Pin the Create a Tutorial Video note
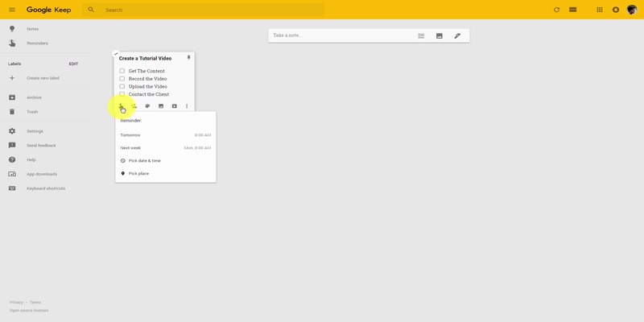 pyautogui.click(x=189, y=58)
